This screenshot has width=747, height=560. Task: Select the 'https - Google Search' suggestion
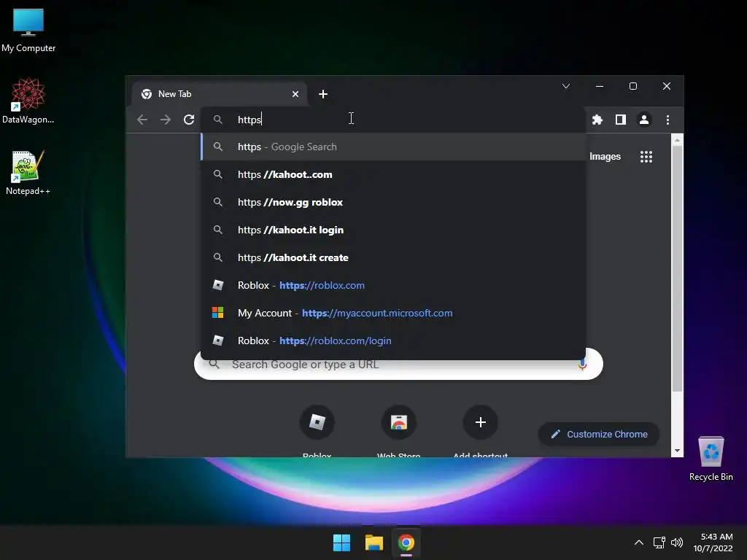(x=393, y=147)
